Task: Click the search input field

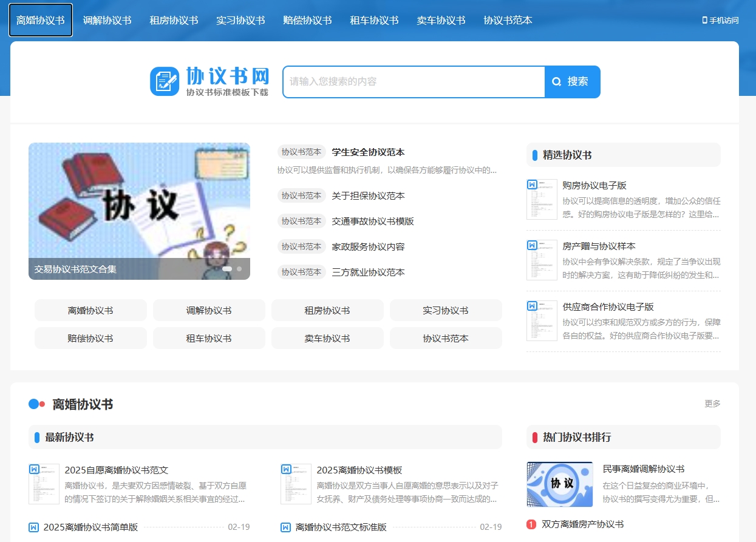Action: pos(413,81)
